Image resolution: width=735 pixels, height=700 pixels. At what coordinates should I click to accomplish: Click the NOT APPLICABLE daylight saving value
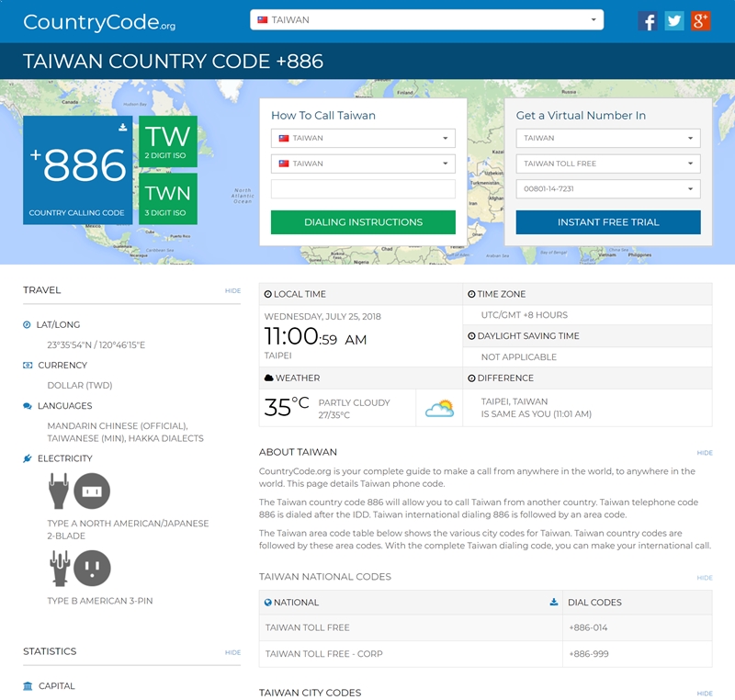[519, 357]
